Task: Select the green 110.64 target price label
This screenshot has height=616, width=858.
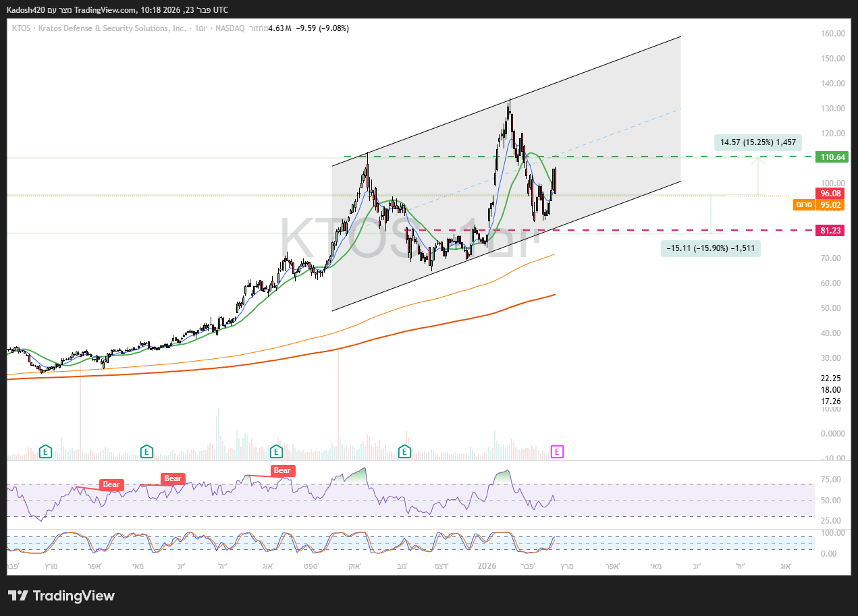Action: [831, 157]
